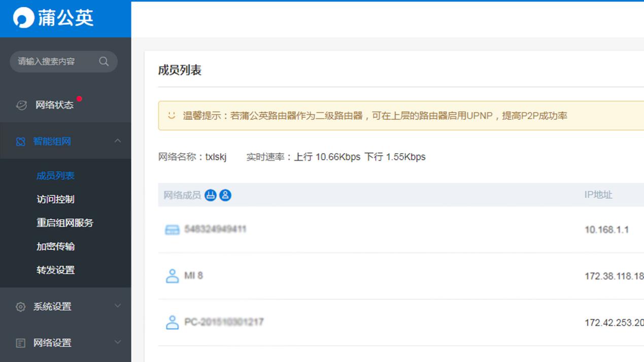The width and height of the screenshot is (644, 362).
Task: Collapse the 智能组网 section chevron
Action: [118, 140]
